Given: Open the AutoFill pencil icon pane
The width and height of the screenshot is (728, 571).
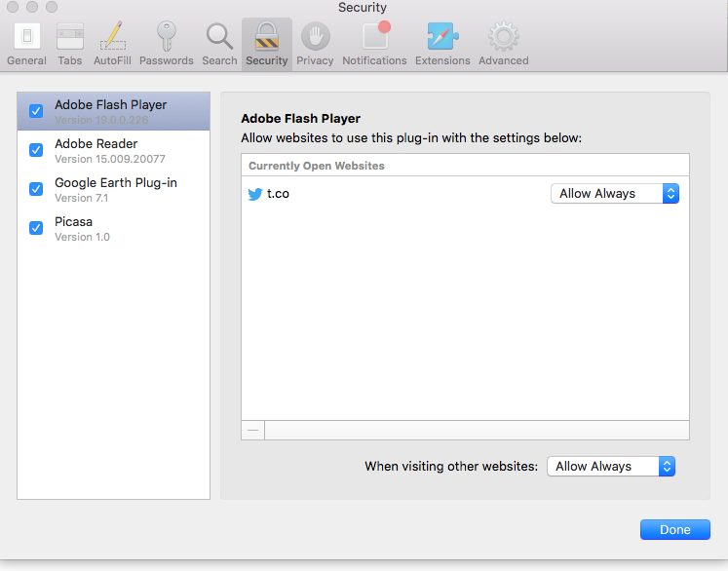Looking at the screenshot, I should [x=112, y=44].
